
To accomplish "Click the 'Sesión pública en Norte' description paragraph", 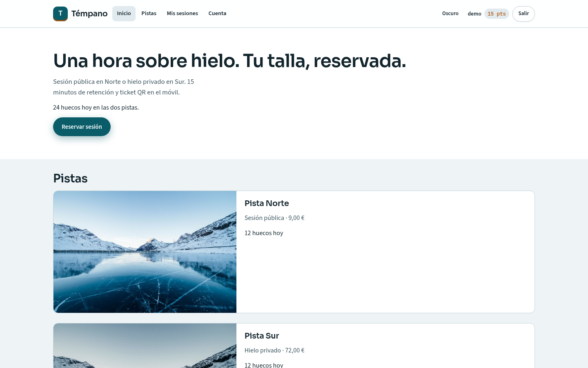I will (x=124, y=87).
